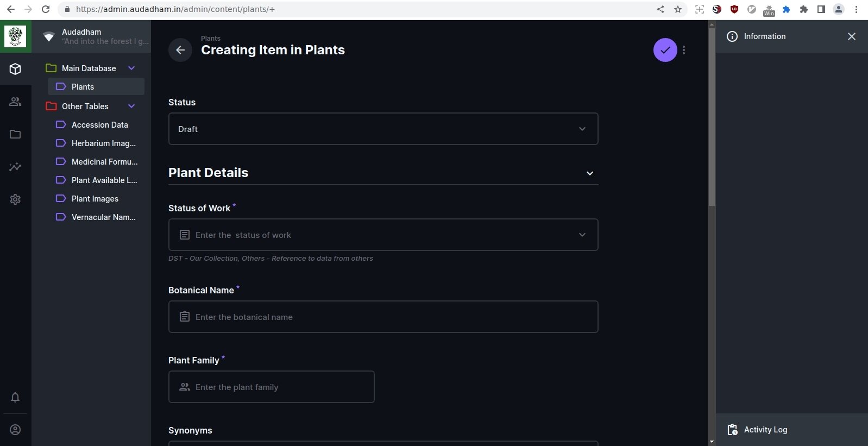
Task: Close the Information sidebar
Action: pos(851,36)
